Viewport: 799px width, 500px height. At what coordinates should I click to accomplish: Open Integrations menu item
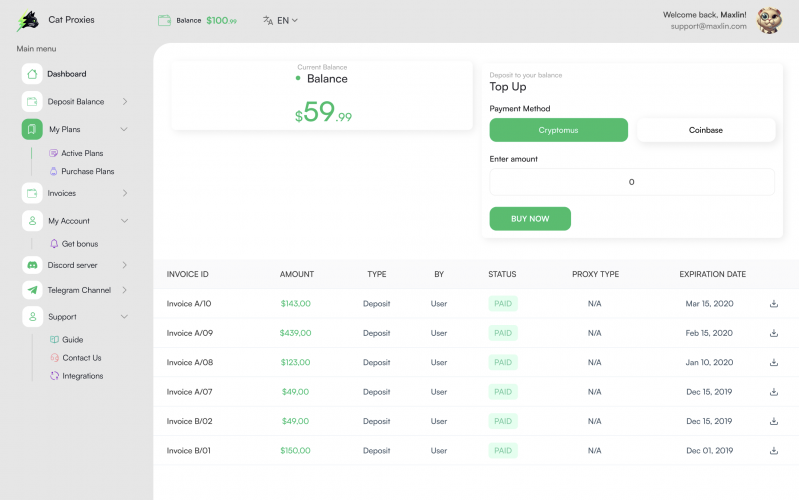tap(83, 376)
